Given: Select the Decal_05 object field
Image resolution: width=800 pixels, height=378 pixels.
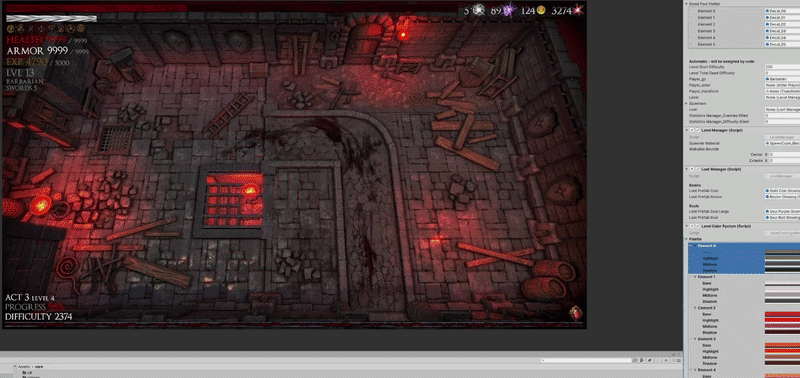Looking at the screenshot, I should pos(782,44).
